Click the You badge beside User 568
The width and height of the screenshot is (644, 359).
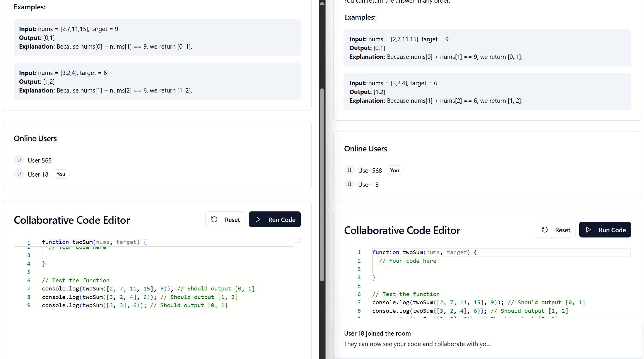point(394,170)
